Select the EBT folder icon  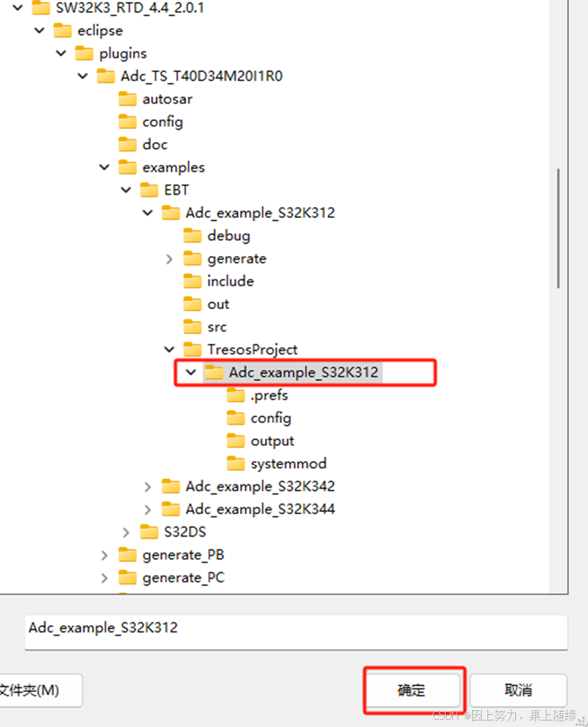149,190
